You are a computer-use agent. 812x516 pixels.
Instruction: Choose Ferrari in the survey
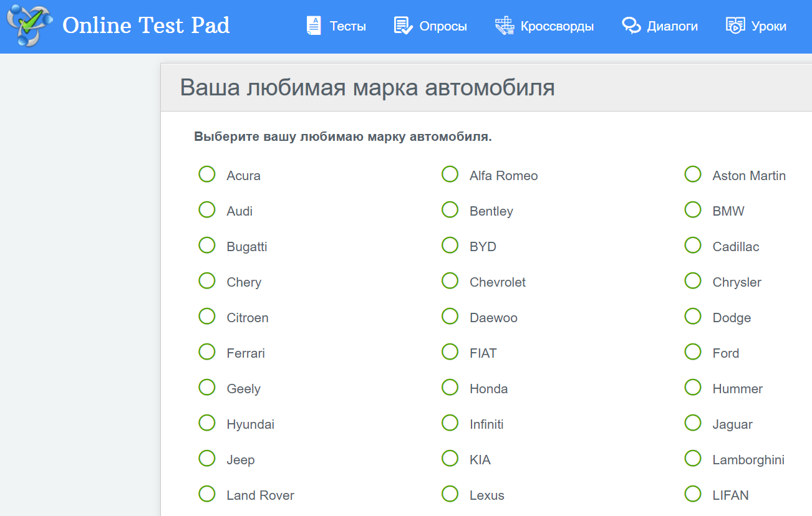pos(206,351)
